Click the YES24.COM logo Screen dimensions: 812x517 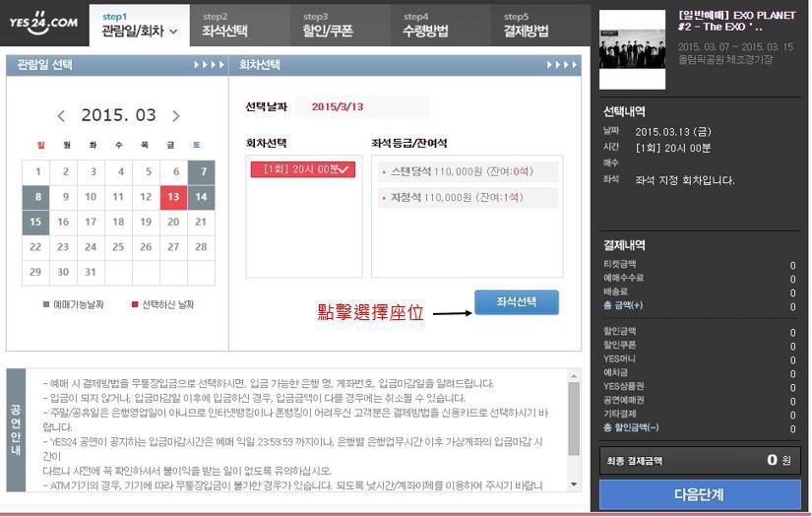point(43,24)
